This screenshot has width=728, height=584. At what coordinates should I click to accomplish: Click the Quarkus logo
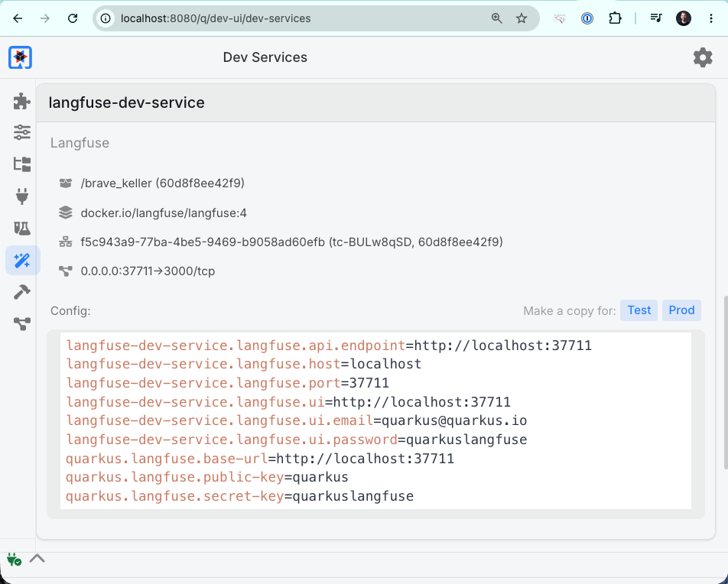20,57
